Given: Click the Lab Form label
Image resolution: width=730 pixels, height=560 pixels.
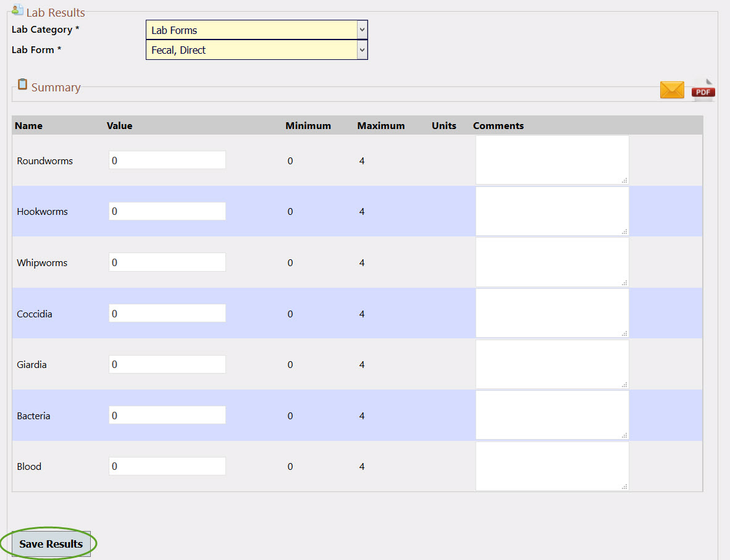Looking at the screenshot, I should 36,50.
